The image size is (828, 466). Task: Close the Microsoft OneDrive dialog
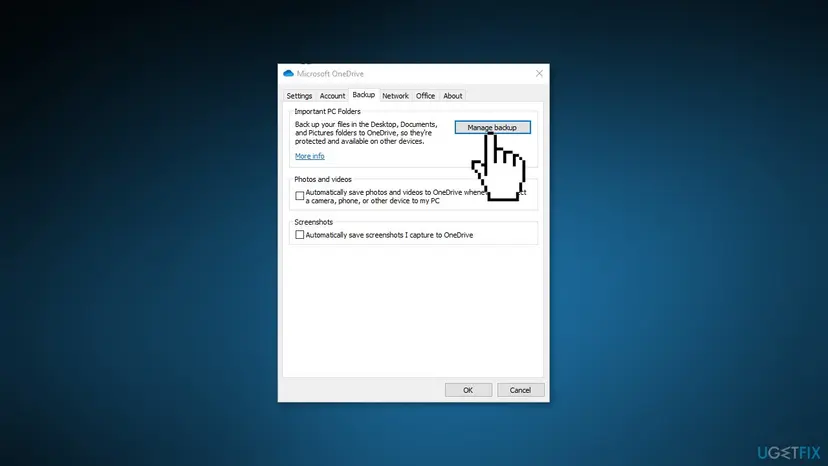[539, 73]
